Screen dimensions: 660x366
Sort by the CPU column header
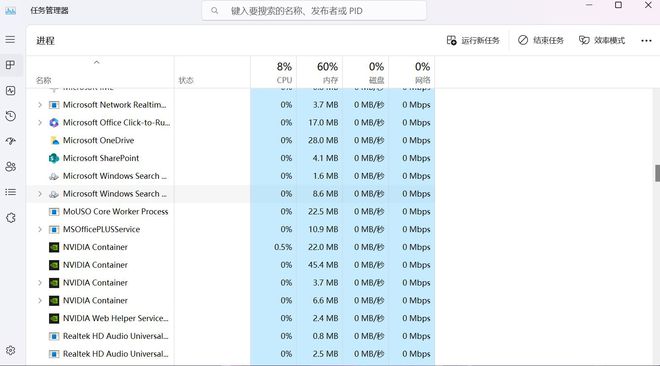[274, 72]
